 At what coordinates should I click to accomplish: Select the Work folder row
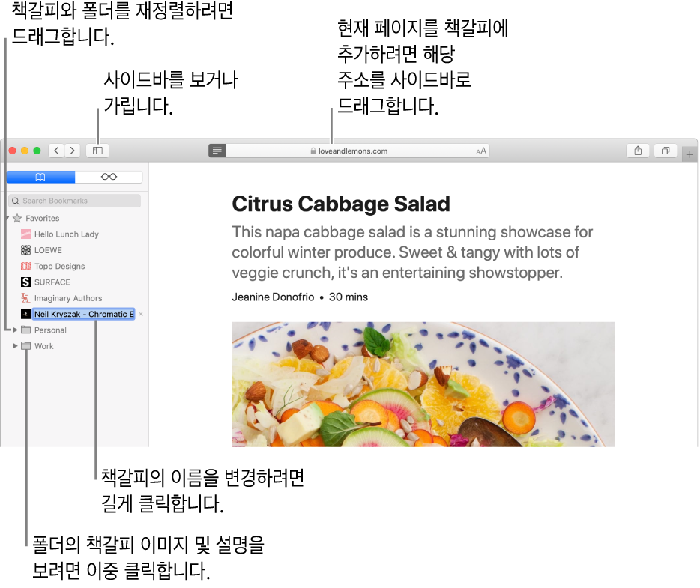pos(74,346)
